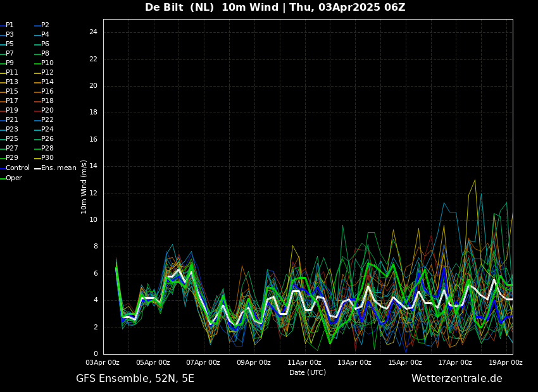Click the GFS Ensemble, 52N, 5E caption
538x392 pixels.
(x=135, y=379)
